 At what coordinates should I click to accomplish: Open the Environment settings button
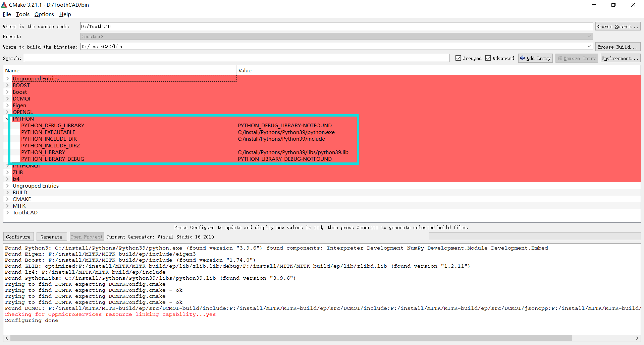pyautogui.click(x=620, y=58)
